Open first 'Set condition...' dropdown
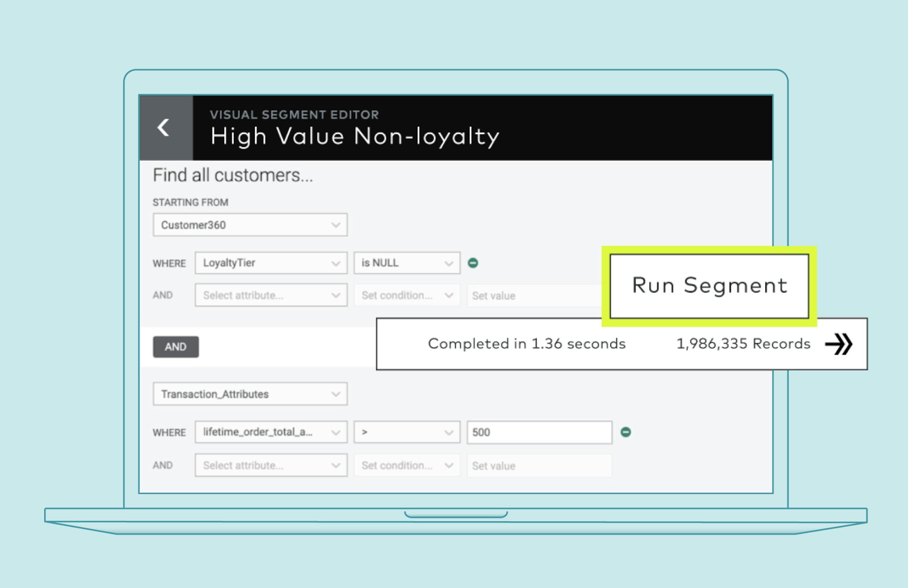This screenshot has height=588, width=908. [406, 295]
